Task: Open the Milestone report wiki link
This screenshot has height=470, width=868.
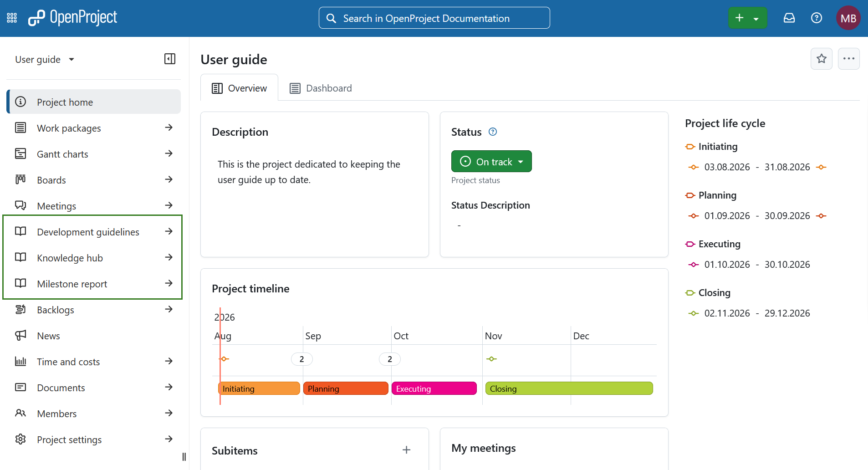Action: point(72,284)
